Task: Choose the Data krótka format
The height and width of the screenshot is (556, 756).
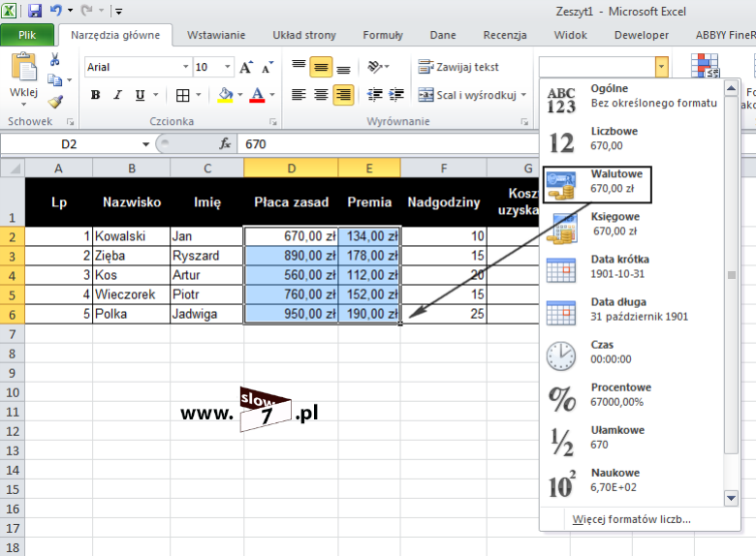Action: (633, 269)
